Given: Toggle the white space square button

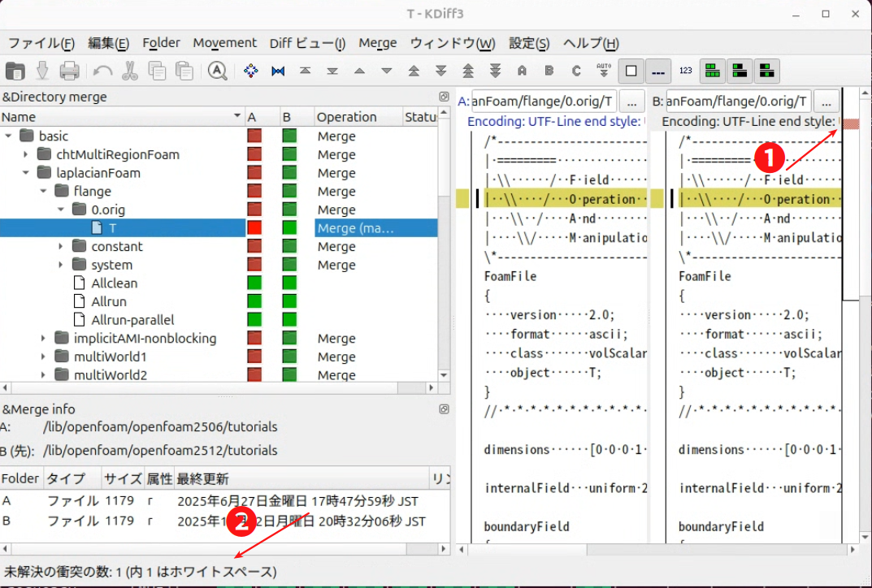Looking at the screenshot, I should coord(631,71).
